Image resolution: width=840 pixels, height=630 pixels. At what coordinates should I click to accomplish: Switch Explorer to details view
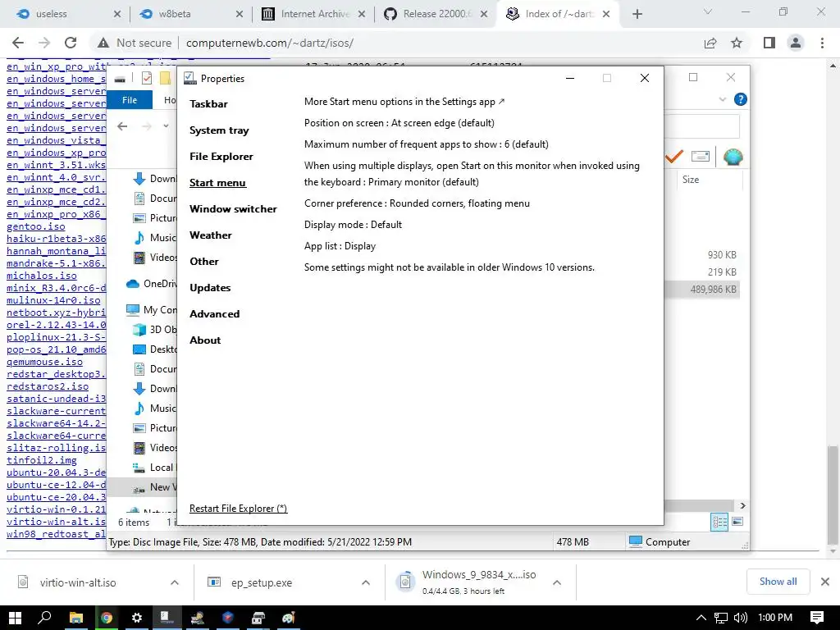719,522
